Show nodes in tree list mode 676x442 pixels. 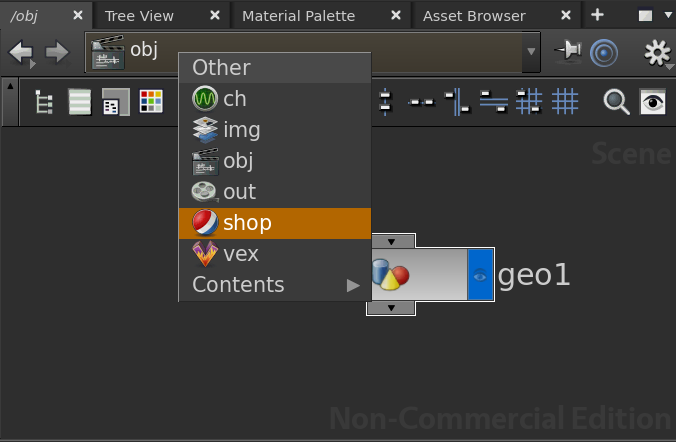point(44,102)
